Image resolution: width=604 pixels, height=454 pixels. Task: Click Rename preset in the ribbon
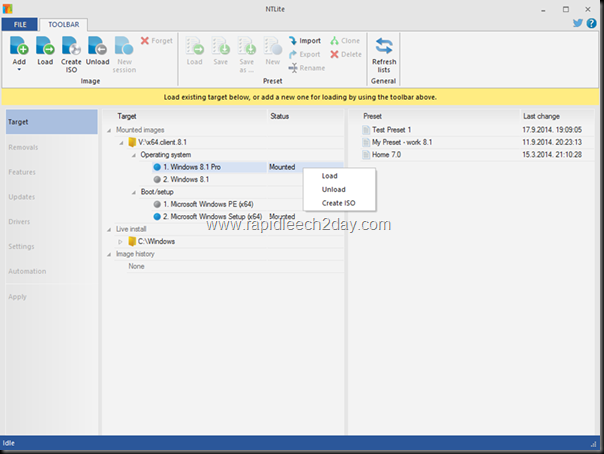click(307, 68)
